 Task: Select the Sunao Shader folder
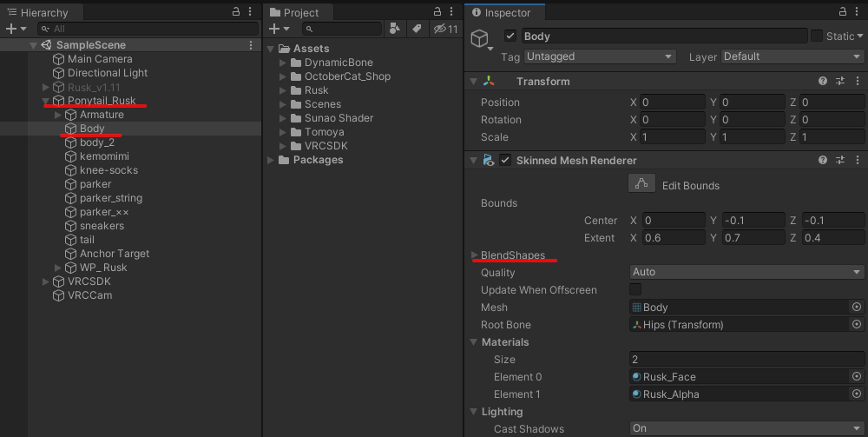pyautogui.click(x=339, y=118)
